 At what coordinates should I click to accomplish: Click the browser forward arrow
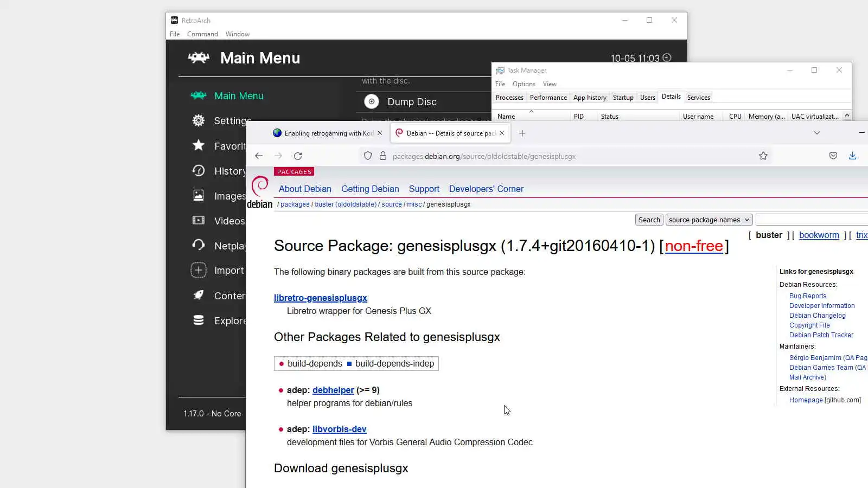pyautogui.click(x=278, y=156)
